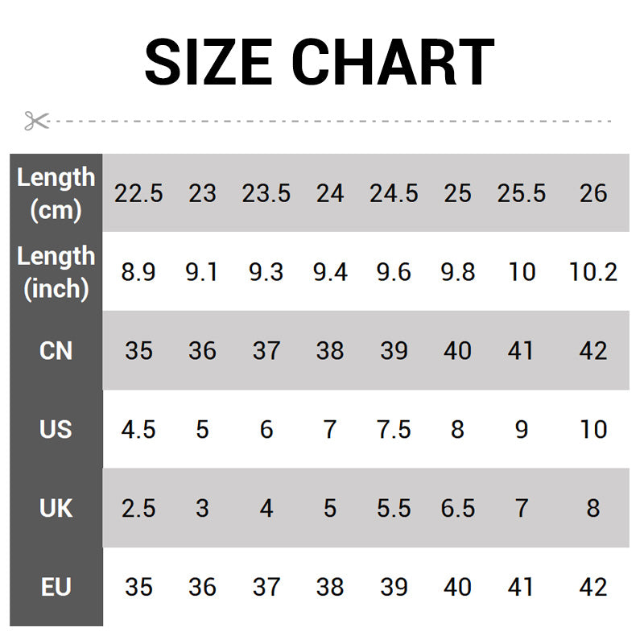Select the 24.5 cm length cell
The height and width of the screenshot is (644, 644).
pyautogui.click(x=394, y=193)
